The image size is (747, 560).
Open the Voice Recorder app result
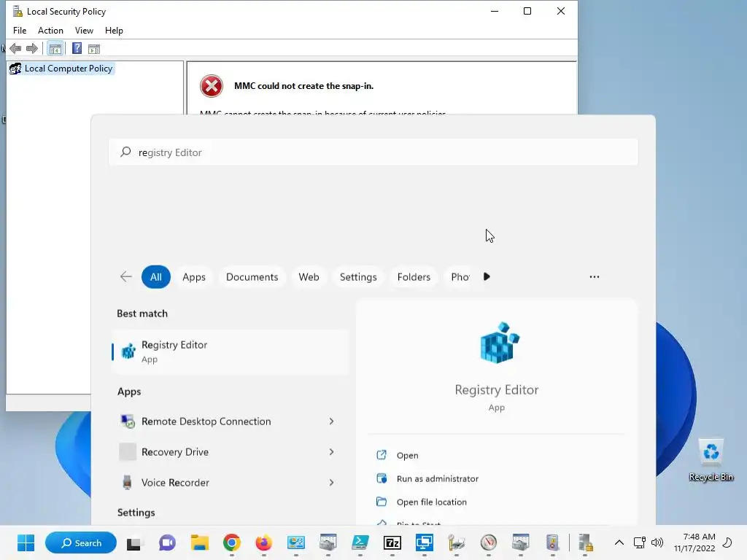click(175, 483)
